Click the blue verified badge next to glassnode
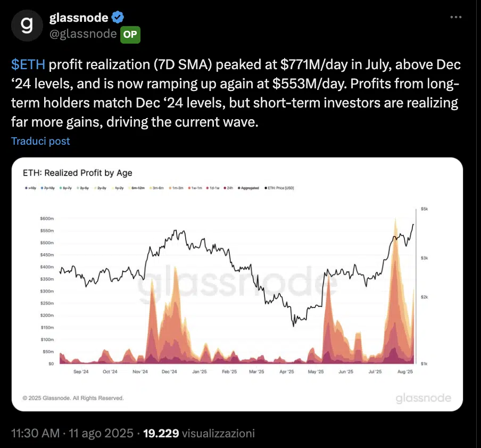This screenshot has width=481, height=448. tap(117, 17)
